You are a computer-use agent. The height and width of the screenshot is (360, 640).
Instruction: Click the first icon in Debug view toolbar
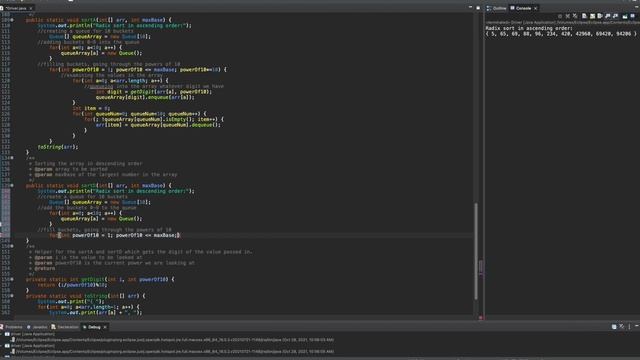tap(614, 327)
